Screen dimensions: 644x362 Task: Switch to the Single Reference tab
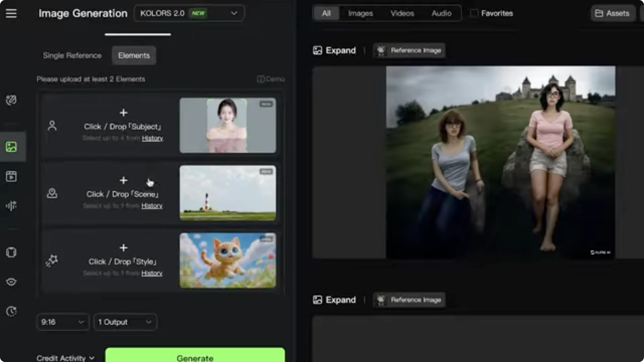coord(72,55)
